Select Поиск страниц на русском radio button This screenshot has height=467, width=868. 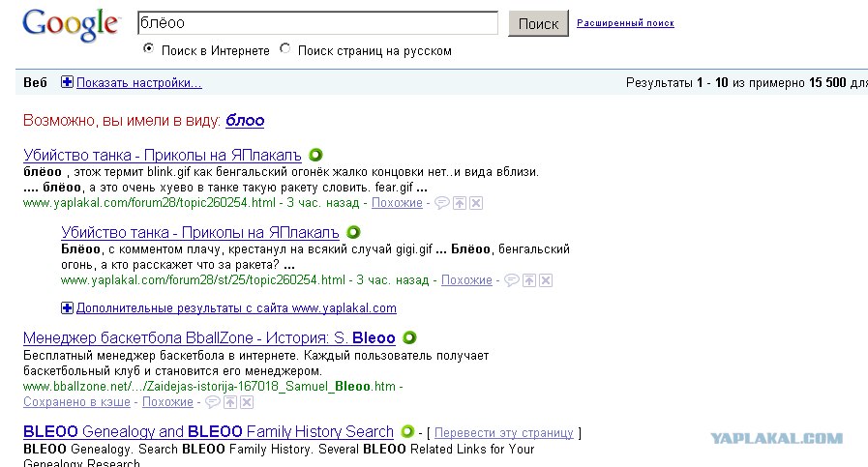pos(285,48)
